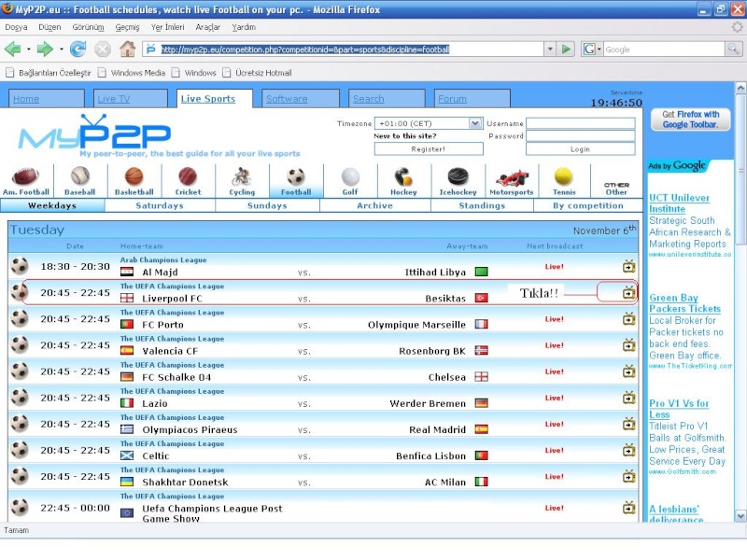Select the Golf sport icon
Viewport: 747px width, 560px height.
tap(350, 176)
